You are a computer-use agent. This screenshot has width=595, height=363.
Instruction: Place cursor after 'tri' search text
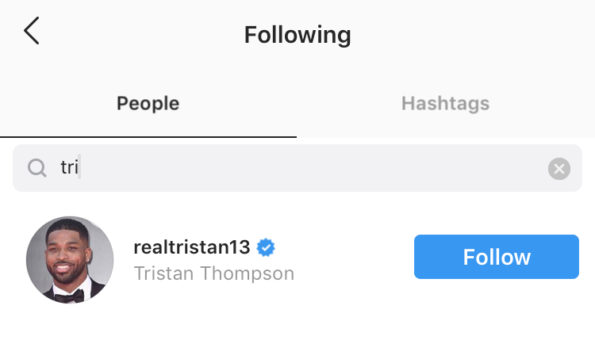(x=80, y=167)
